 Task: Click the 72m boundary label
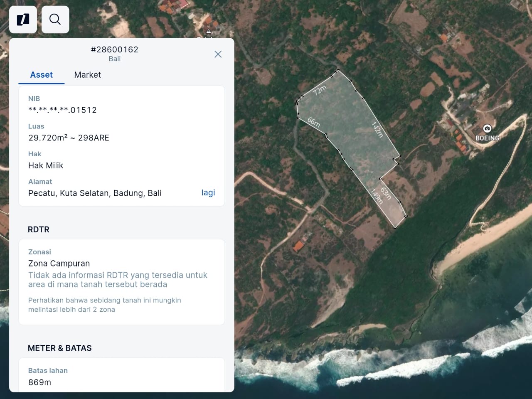(320, 90)
